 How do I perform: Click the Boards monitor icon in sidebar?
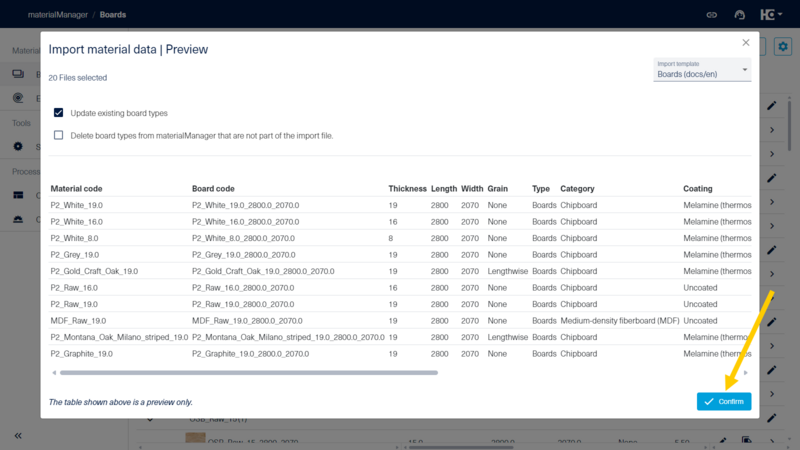(18, 74)
